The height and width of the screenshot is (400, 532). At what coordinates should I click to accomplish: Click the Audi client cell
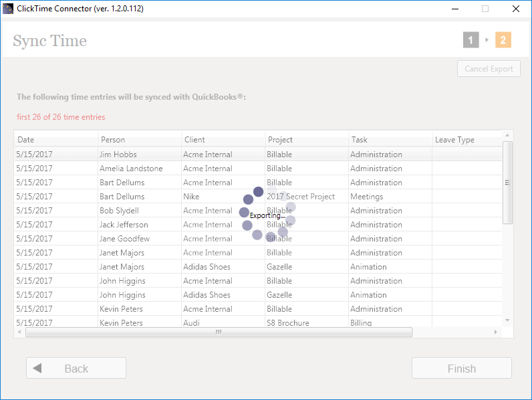coord(223,322)
